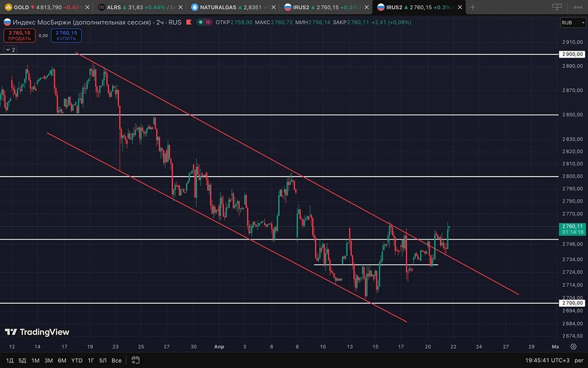This screenshot has height=368, width=588.
Task: Click the 2800,00 price scale value
Action: (572, 176)
